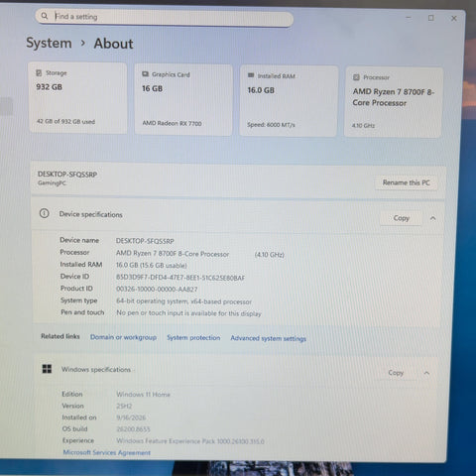
Task: Click the Storage card icon
Action: click(x=39, y=72)
